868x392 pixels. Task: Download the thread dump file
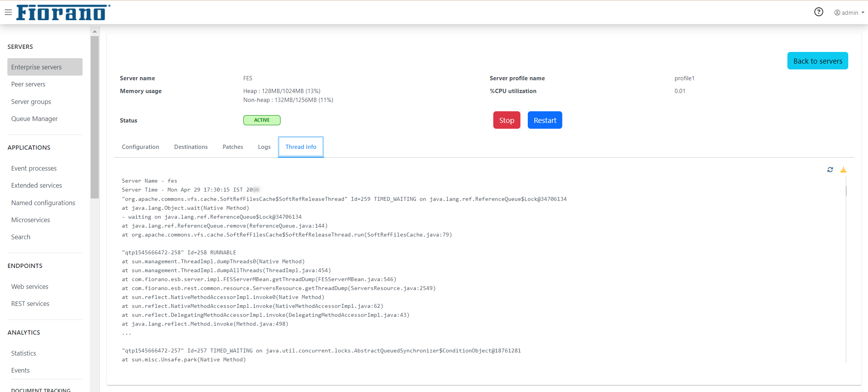pyautogui.click(x=843, y=170)
